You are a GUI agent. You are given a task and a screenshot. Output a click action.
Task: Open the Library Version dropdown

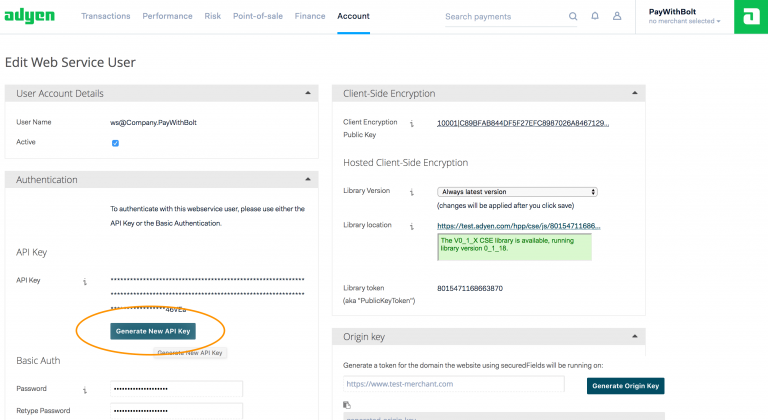click(x=517, y=192)
